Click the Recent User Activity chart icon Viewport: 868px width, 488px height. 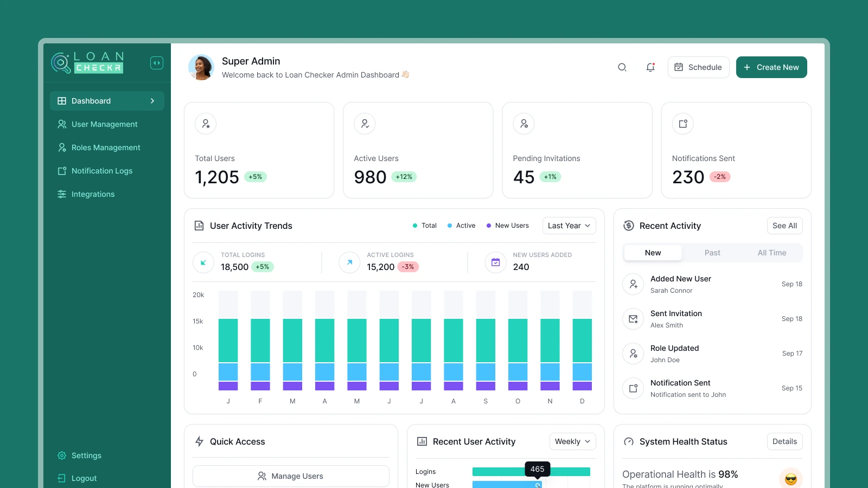pyautogui.click(x=422, y=441)
